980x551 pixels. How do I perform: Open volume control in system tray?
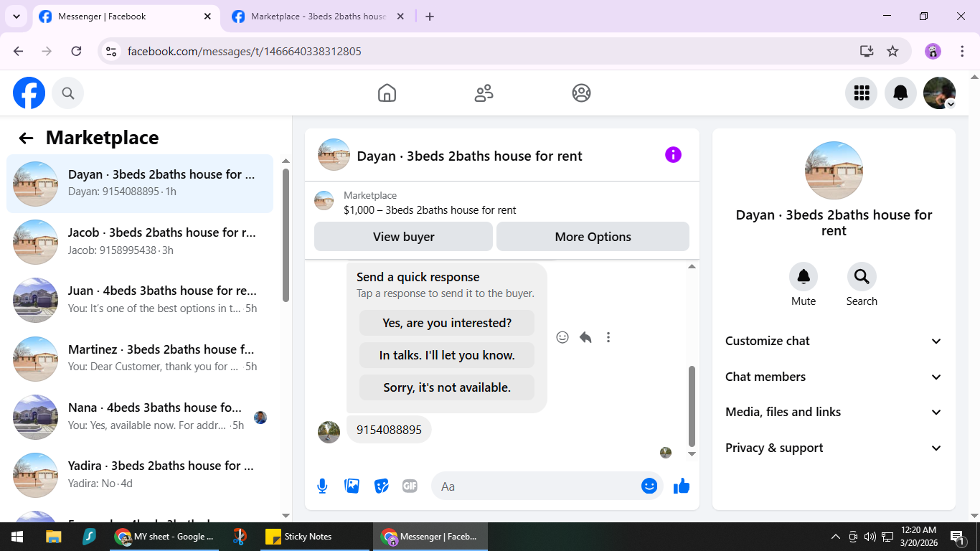870,537
